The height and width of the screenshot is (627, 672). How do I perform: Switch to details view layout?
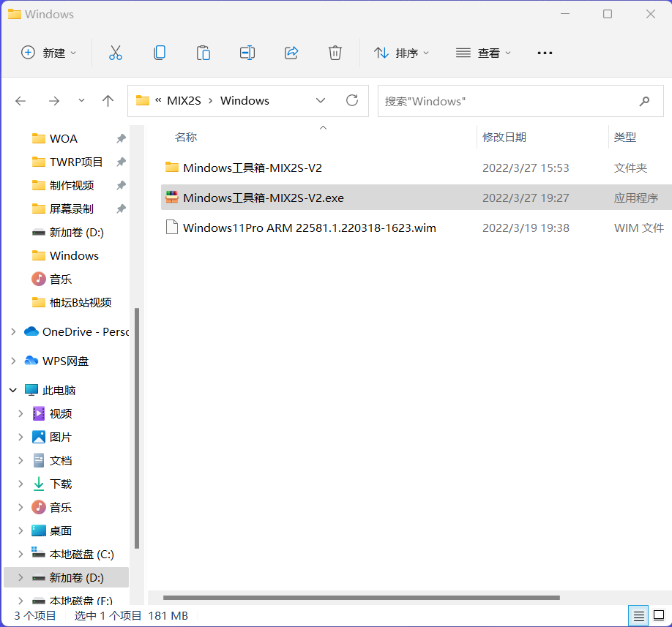point(639,615)
